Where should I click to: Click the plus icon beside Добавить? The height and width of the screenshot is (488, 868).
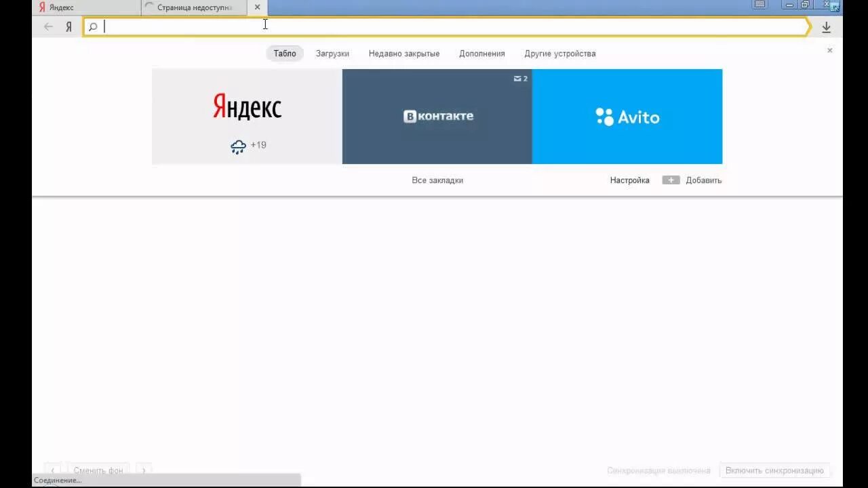point(671,180)
